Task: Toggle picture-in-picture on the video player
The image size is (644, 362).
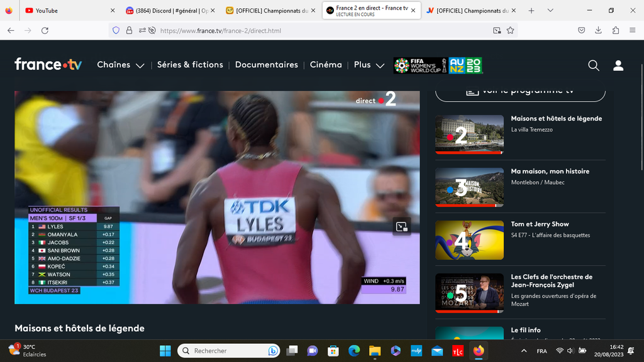Action: click(401, 226)
